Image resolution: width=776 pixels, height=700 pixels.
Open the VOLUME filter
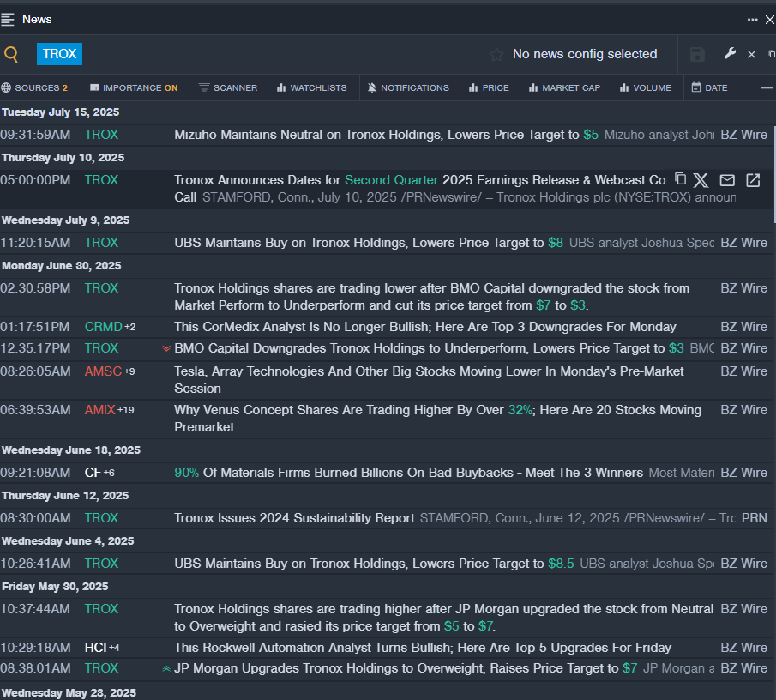point(646,88)
